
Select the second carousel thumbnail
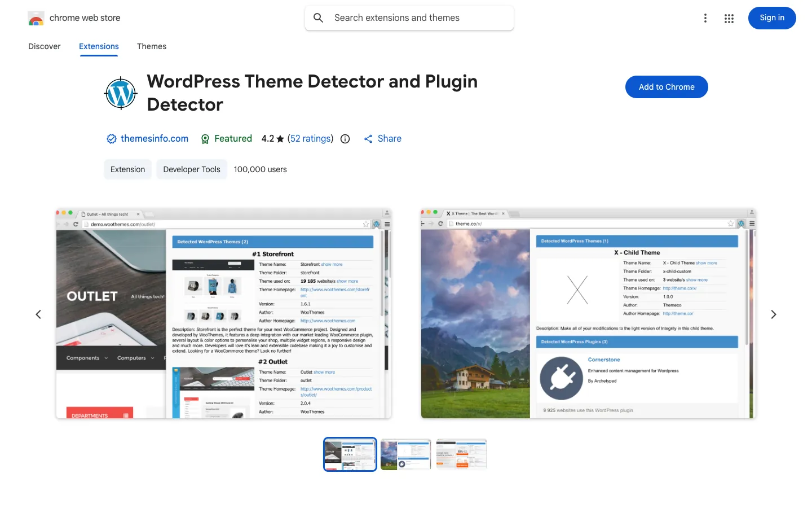tap(406, 454)
